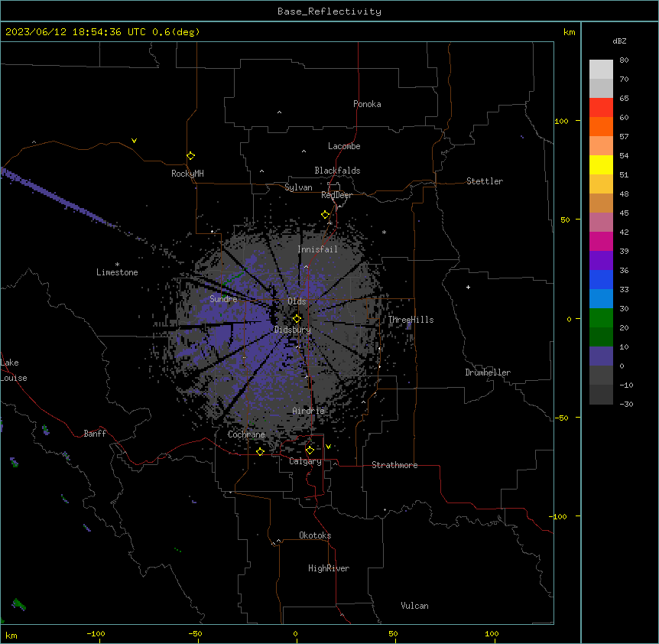Select the blue 36 dBZ color swatch
Image resolution: width=659 pixels, height=644 pixels.
(x=601, y=279)
